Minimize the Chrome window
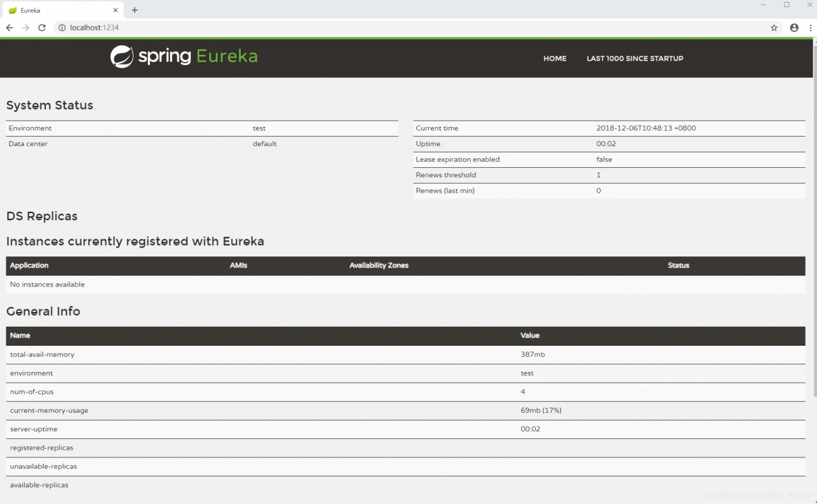The width and height of the screenshot is (817, 504). point(763,5)
